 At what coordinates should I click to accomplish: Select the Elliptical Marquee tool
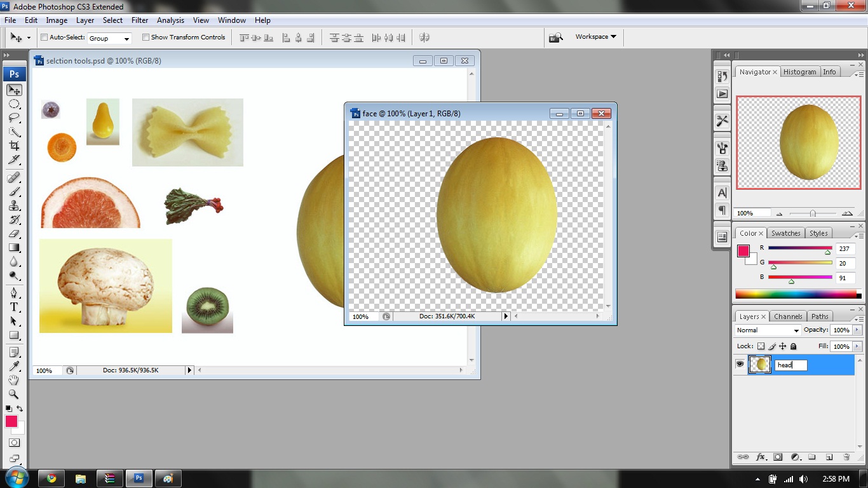pos(14,104)
